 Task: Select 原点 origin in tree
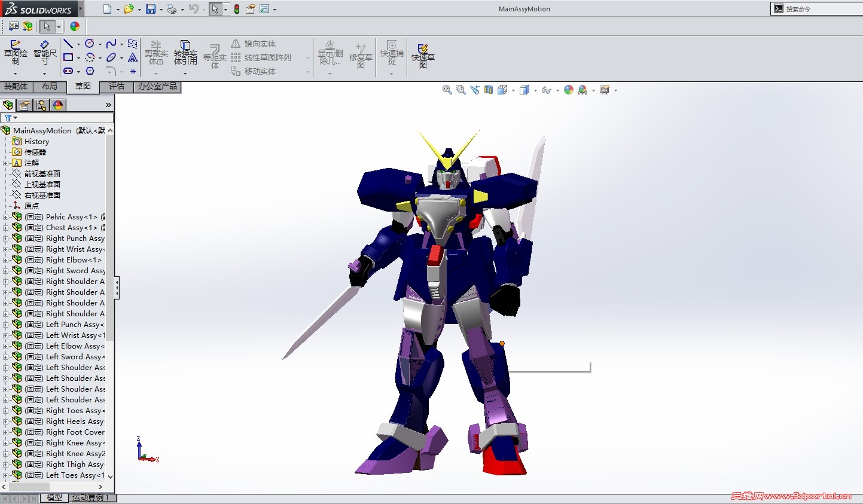click(x=32, y=206)
